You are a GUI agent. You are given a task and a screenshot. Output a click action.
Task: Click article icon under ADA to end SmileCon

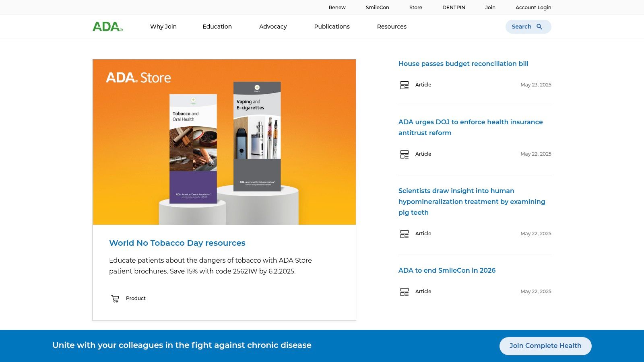[x=405, y=292]
